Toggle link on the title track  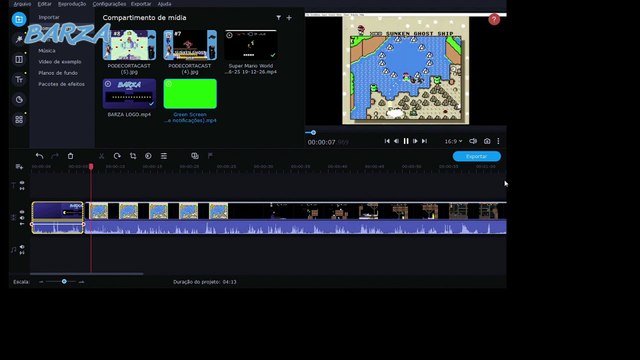pos(22,189)
